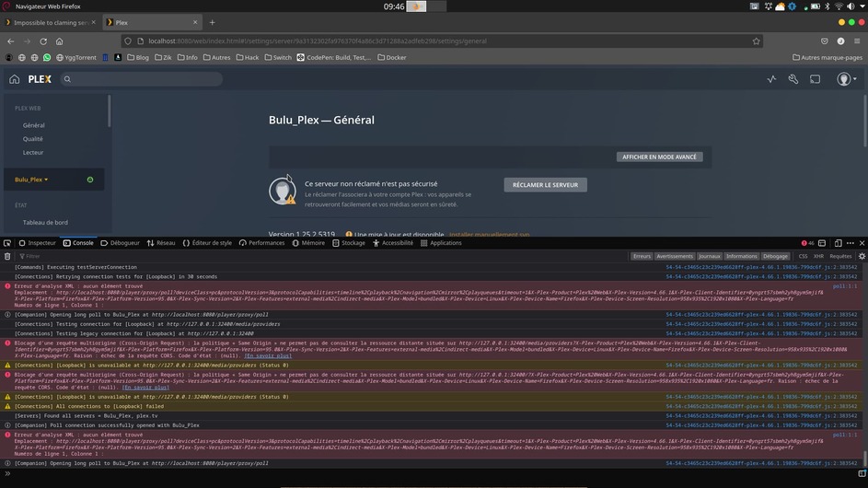This screenshot has width=868, height=488.
Task: Toggle the Requêtes console filter
Action: (x=840, y=256)
